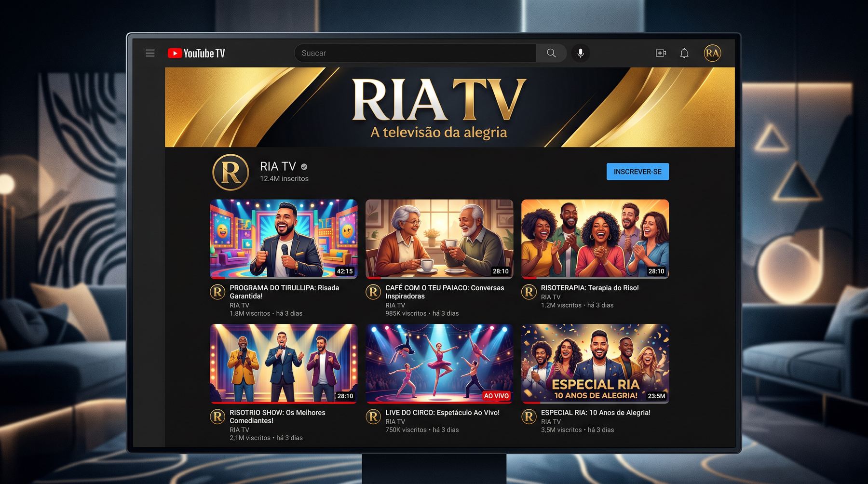The image size is (868, 484).
Task: Click title ESPECIAL RIA: 10 Anos de Alegria!
Action: click(x=596, y=413)
